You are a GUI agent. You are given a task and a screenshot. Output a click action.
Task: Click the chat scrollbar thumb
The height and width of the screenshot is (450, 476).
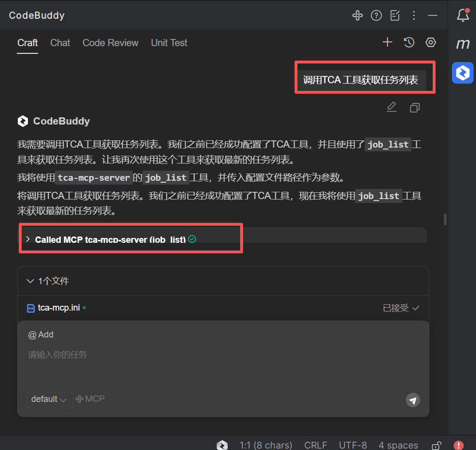(445, 220)
